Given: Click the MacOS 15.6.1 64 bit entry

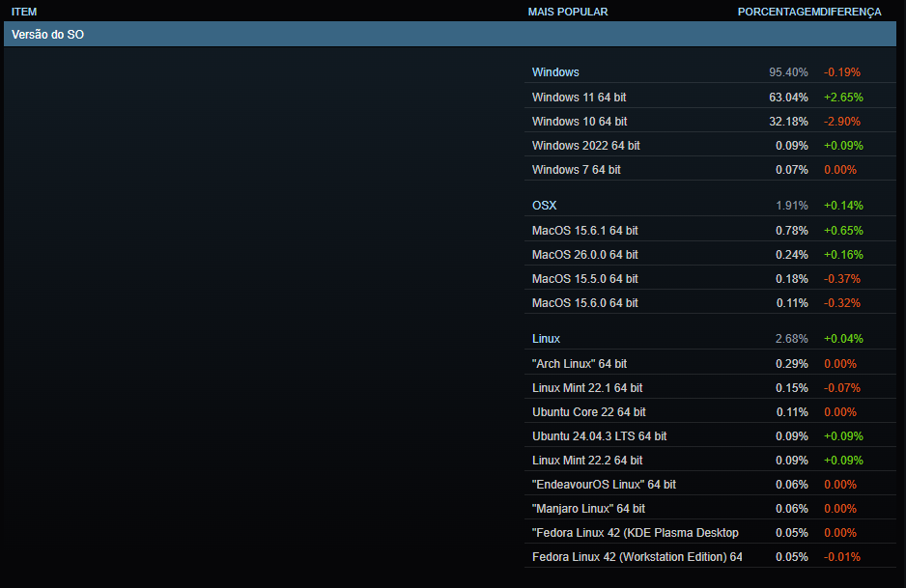Looking at the screenshot, I should [584, 231].
